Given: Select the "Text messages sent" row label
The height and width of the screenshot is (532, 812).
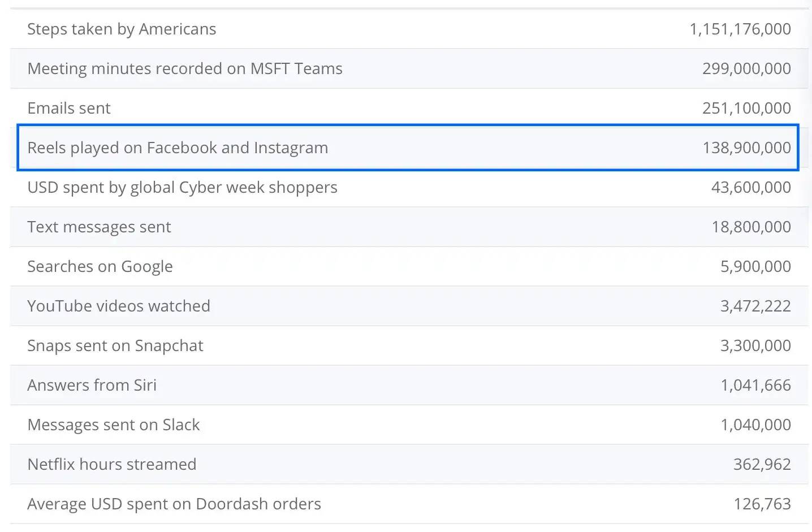Looking at the screenshot, I should point(99,227).
